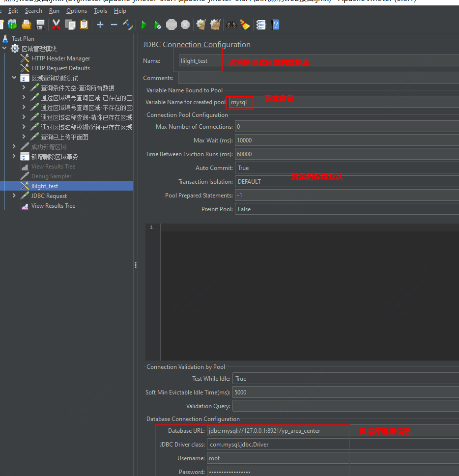The height and width of the screenshot is (476, 459).
Task: Click the Variable Name for created pool field
Action: 344,102
